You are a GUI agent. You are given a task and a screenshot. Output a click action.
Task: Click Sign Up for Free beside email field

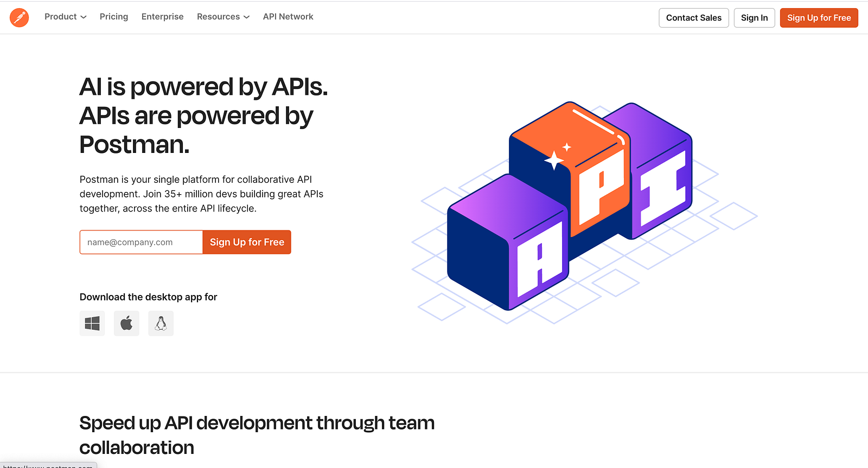[x=247, y=242]
